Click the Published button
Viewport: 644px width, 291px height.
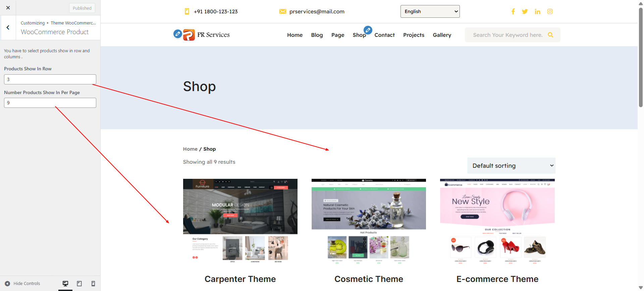pos(82,8)
